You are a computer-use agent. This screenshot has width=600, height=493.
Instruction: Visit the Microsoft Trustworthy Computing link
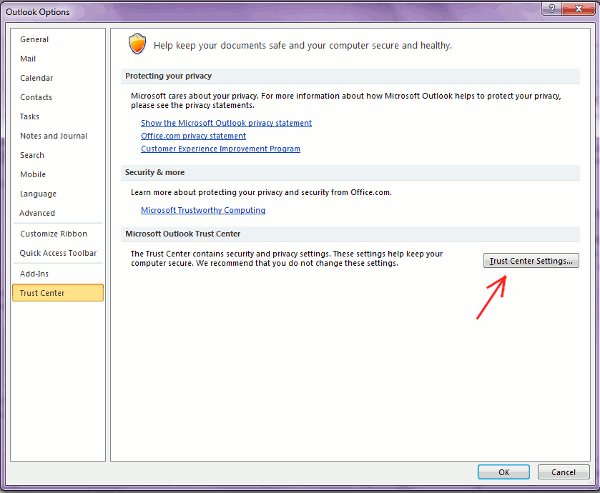pos(203,210)
